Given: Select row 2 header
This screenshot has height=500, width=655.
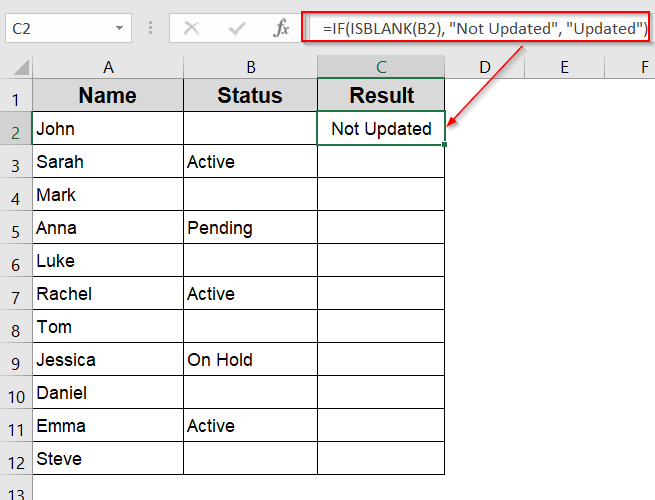Looking at the screenshot, I should click(x=16, y=128).
